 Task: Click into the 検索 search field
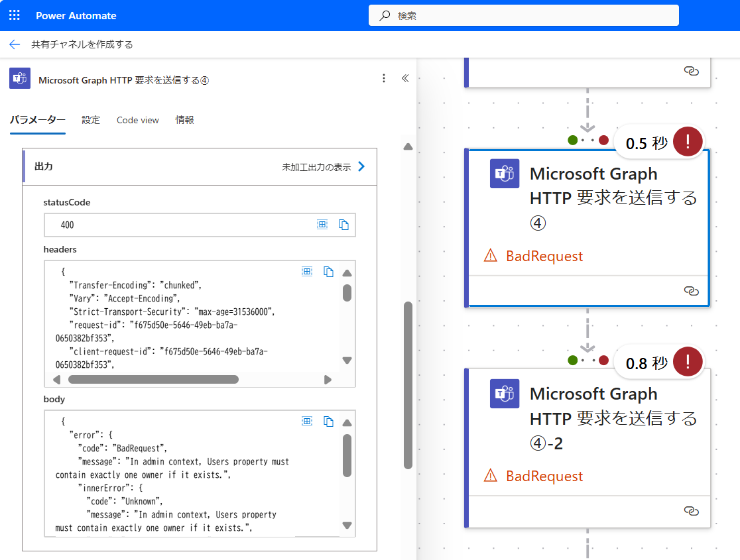523,15
